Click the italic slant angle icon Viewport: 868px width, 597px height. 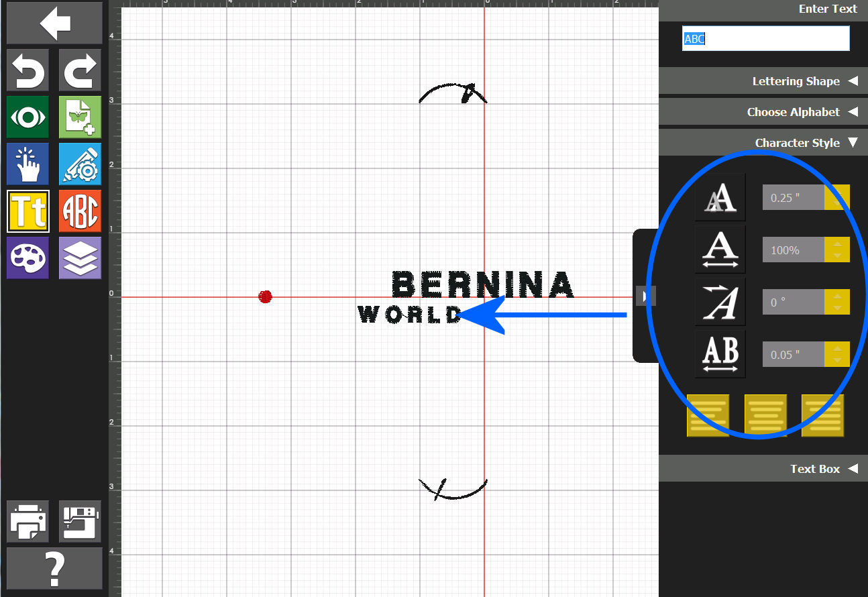[x=720, y=302]
